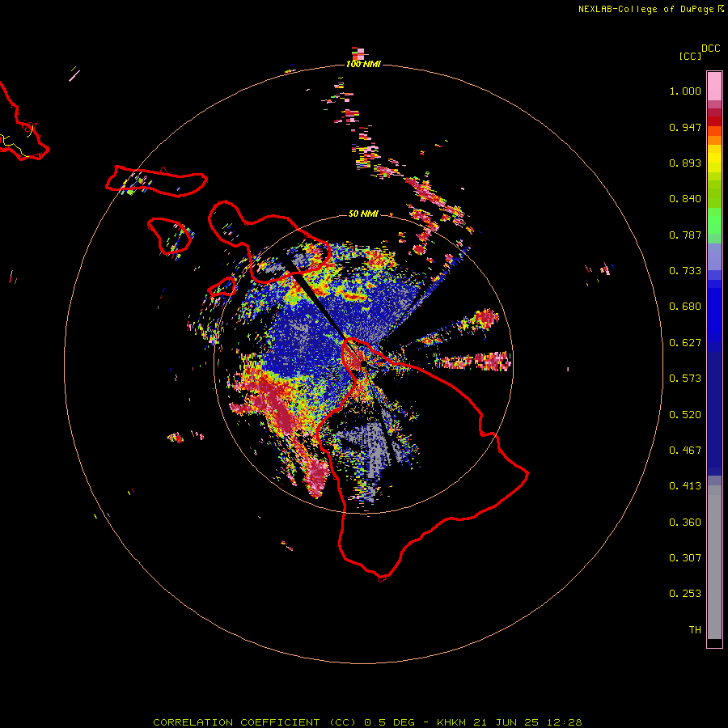
Task: Click the CORRELATION COEFFICIENT (CC) caption text
Action: [x=255, y=722]
